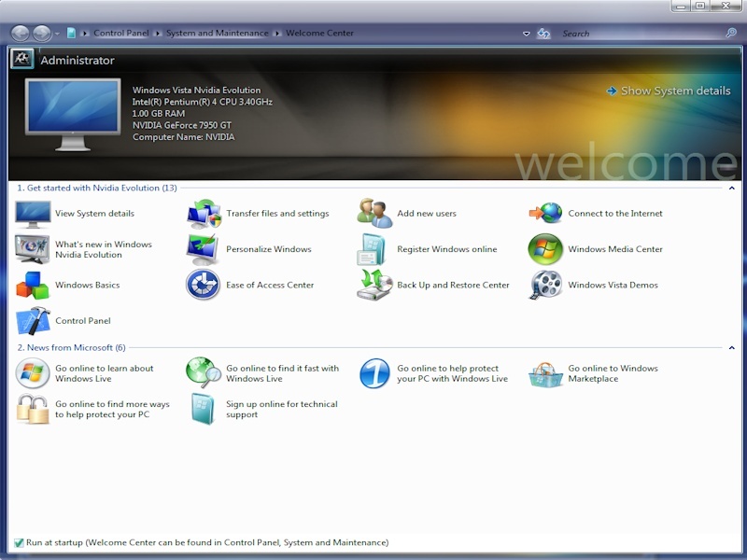Click the Ease of Access Center label
Viewport: 747px width, 560px height.
coord(270,285)
